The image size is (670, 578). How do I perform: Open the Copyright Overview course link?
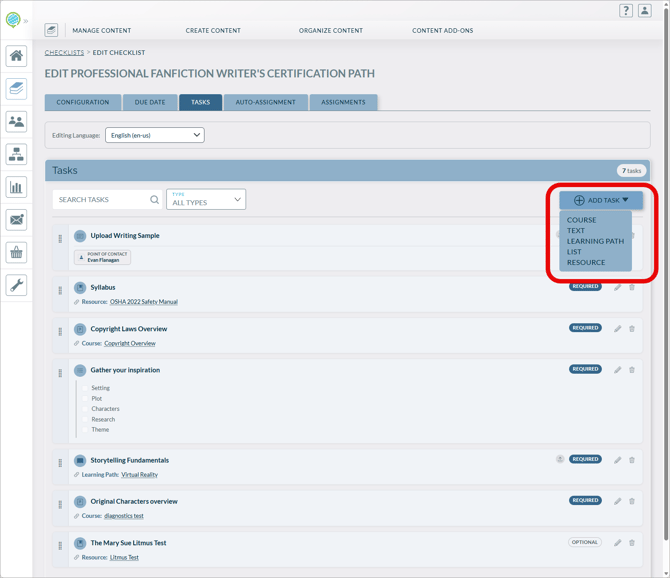(x=130, y=343)
